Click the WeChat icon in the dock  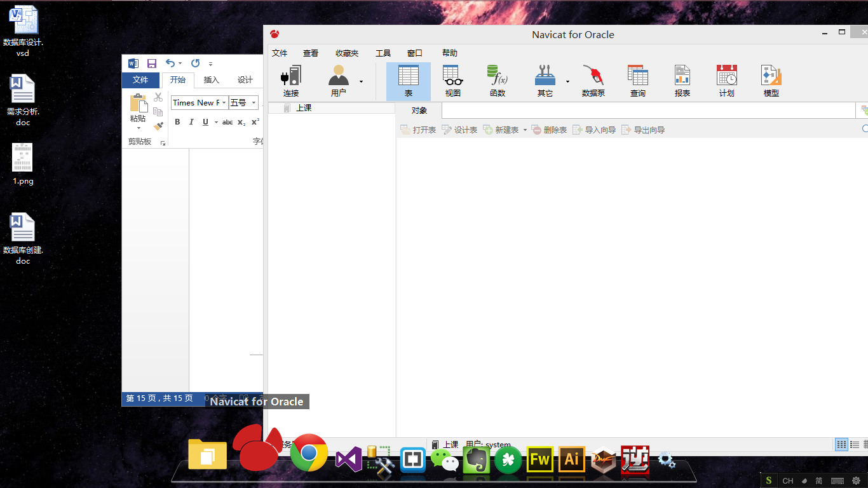pyautogui.click(x=445, y=459)
